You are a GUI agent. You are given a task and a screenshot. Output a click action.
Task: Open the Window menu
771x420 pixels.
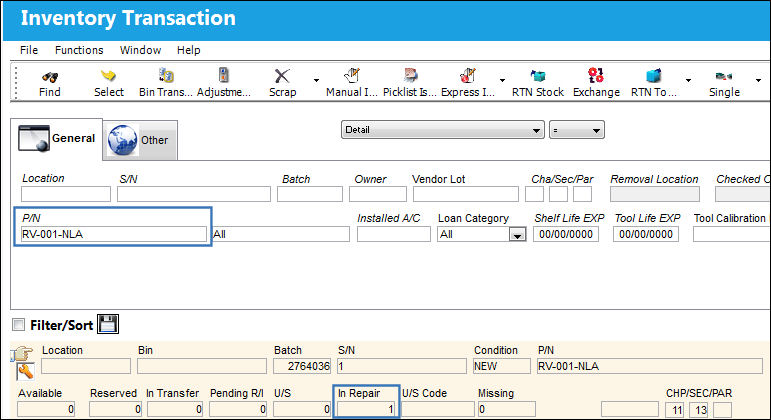141,50
